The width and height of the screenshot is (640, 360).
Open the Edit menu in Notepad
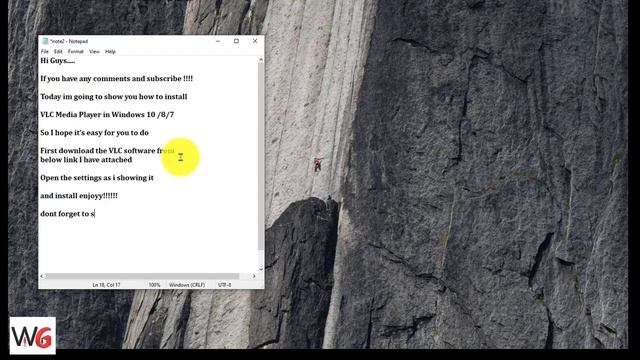58,51
